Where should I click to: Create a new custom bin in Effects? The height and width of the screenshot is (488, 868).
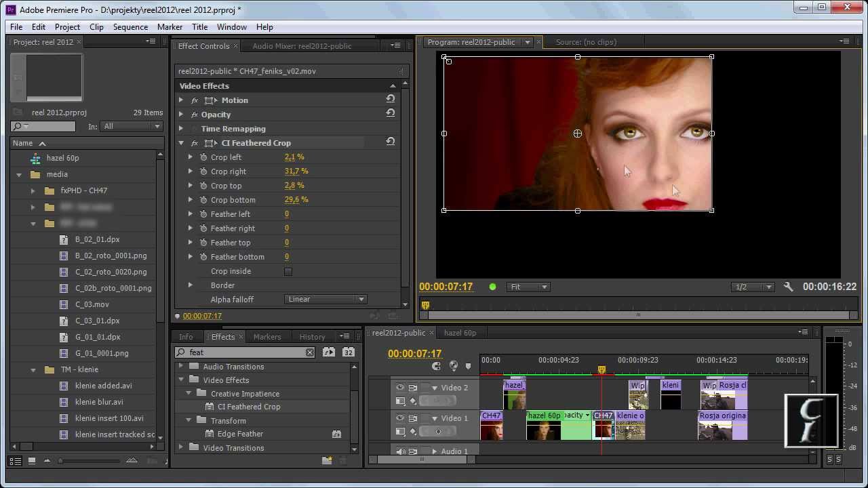[327, 460]
